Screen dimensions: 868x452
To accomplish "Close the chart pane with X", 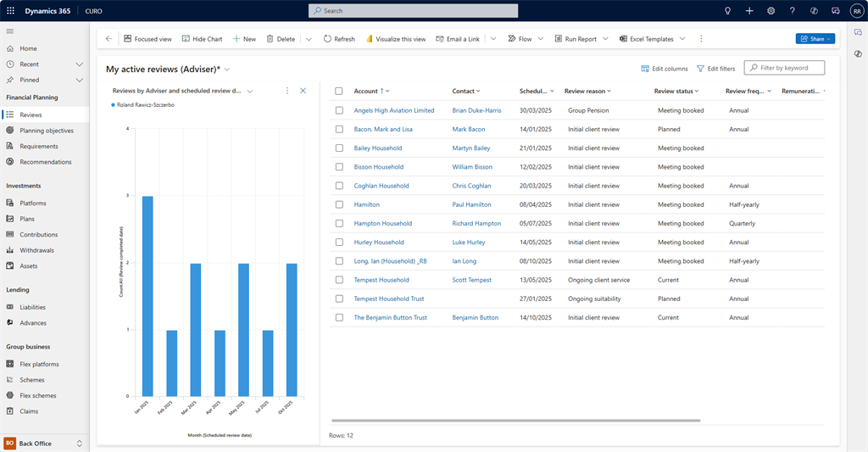I will coord(303,91).
